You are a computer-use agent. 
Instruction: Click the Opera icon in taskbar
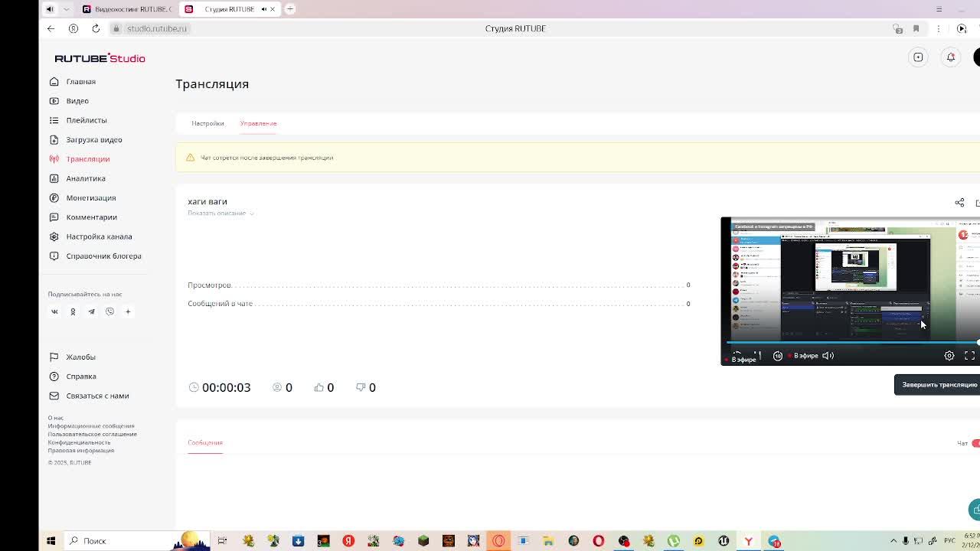coord(599,541)
